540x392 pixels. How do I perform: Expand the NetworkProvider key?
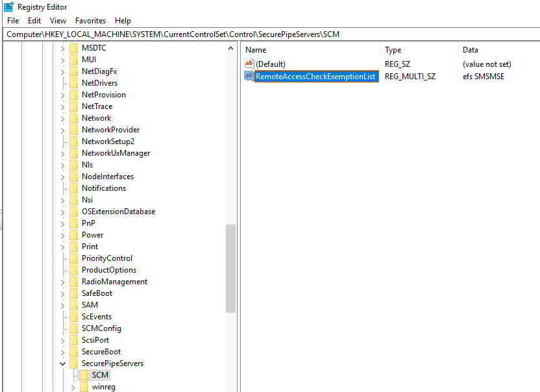pos(63,130)
